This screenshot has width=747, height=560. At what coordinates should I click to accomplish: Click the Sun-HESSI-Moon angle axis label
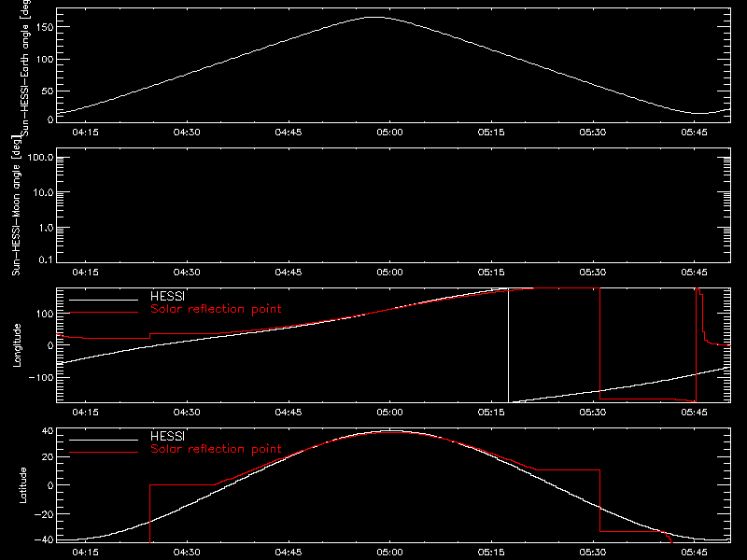coord(16,205)
